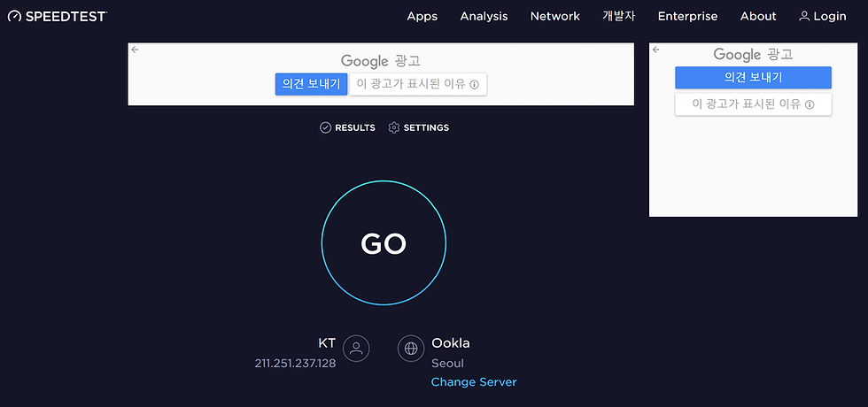Click the Results checkmark icon
This screenshot has height=407, width=868.
click(x=326, y=127)
